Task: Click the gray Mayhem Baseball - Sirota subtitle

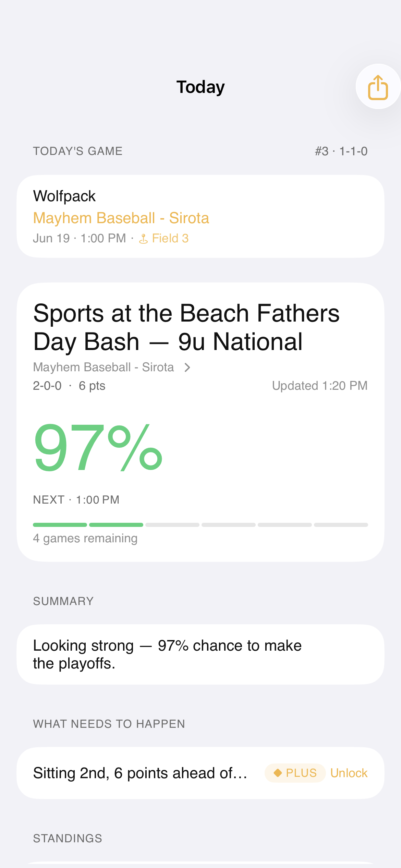Action: pos(104,367)
